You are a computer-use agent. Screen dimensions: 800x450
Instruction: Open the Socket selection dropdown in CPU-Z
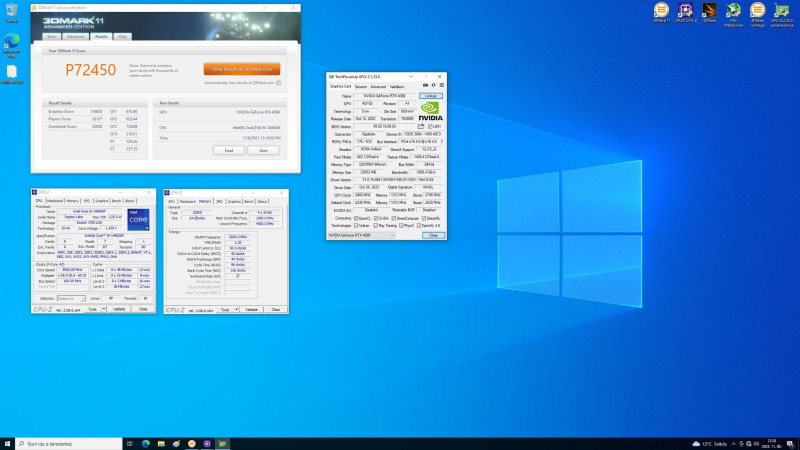tap(71, 298)
